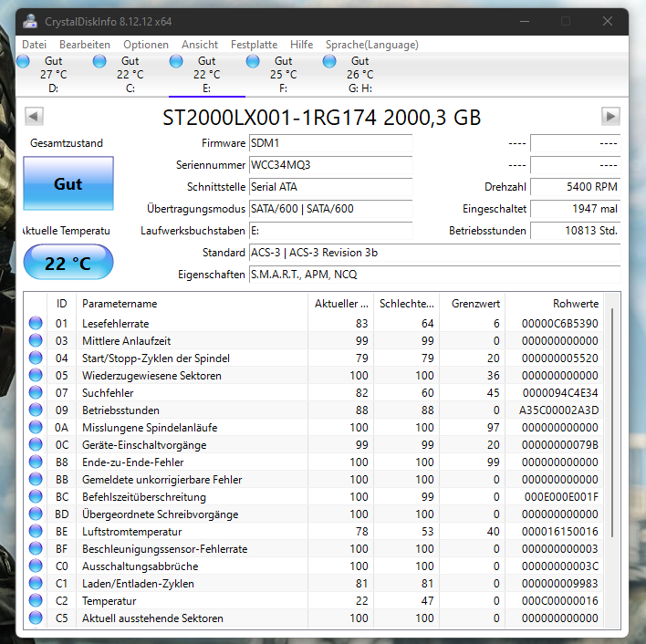Select drive D: tab at 27 °C
This screenshot has width=646, height=644.
pos(54,75)
